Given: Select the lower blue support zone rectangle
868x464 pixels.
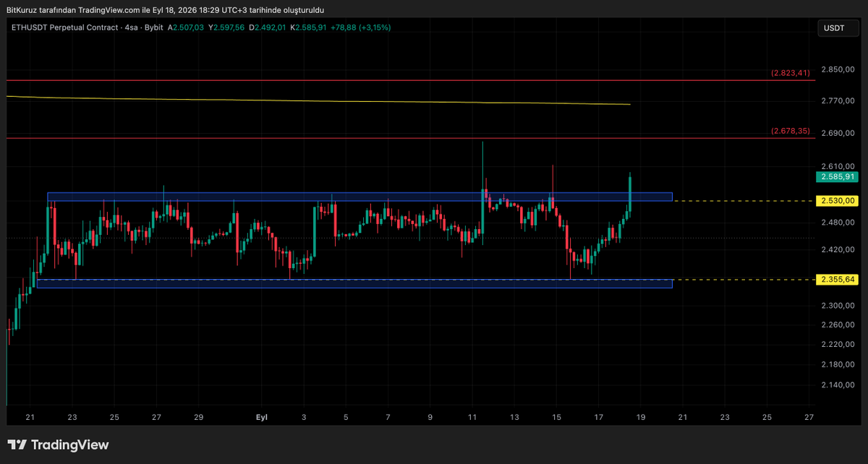Looking at the screenshot, I should click(354, 283).
